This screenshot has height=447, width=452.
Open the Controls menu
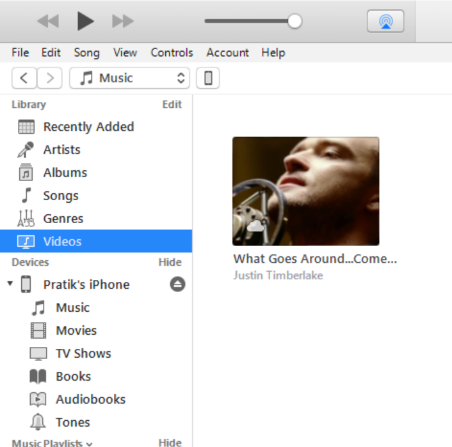[x=172, y=52]
